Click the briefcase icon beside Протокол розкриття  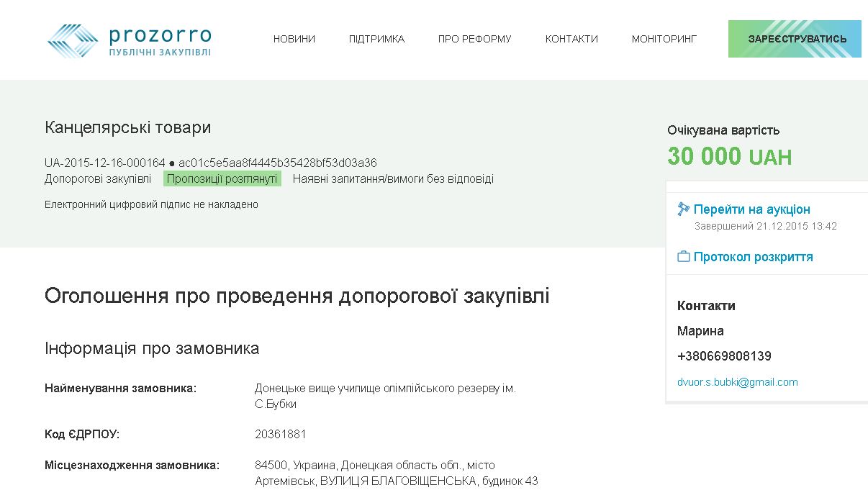tap(684, 257)
